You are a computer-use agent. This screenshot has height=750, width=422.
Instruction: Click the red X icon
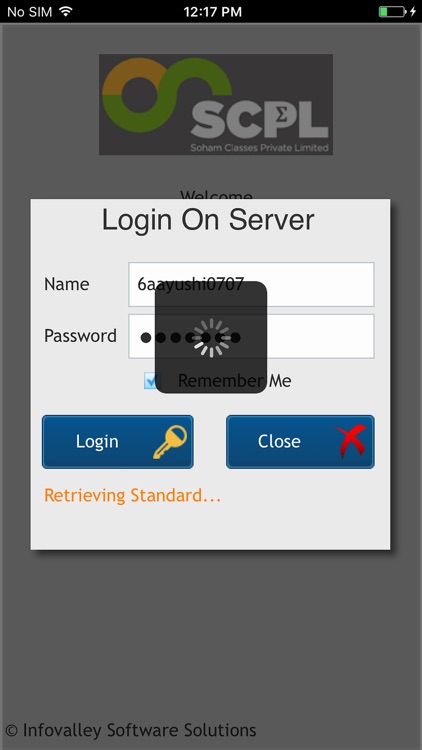(352, 441)
